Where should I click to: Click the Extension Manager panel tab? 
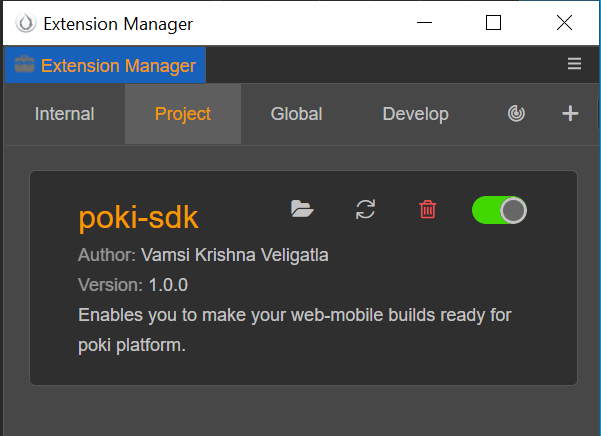click(105, 65)
